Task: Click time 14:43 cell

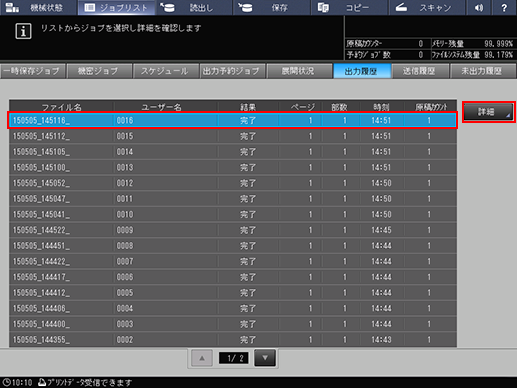Action: 381,340
